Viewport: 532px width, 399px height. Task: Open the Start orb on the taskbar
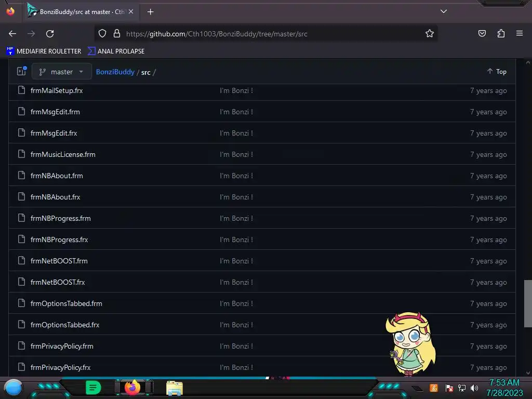[14, 388]
